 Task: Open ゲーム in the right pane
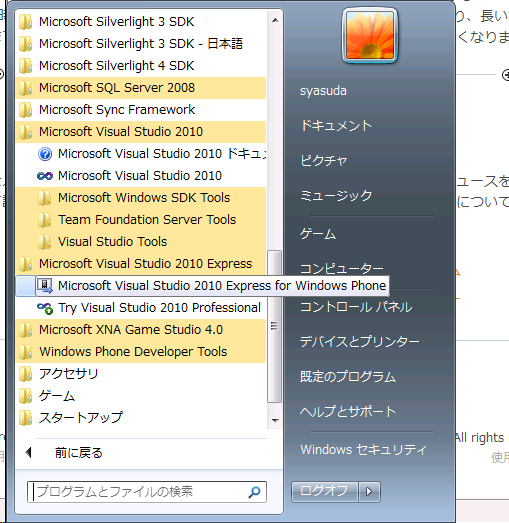(x=318, y=234)
